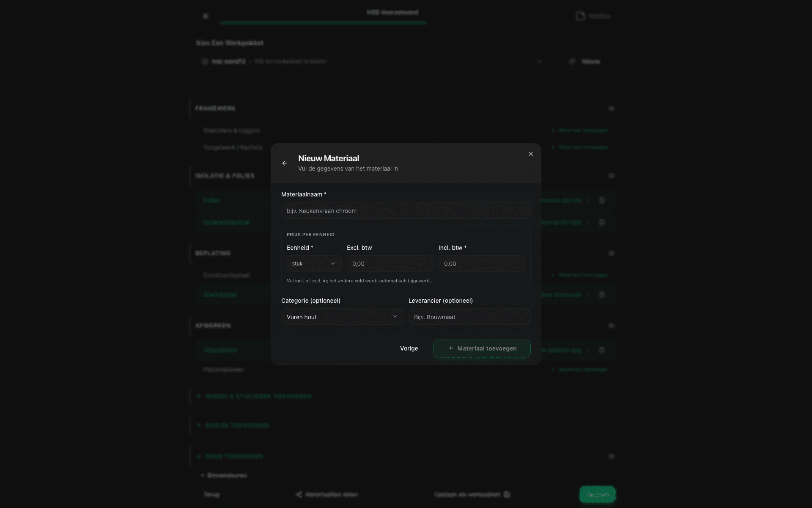Click the Materiaal toevoegen submit button
The image size is (812, 508).
tap(482, 348)
